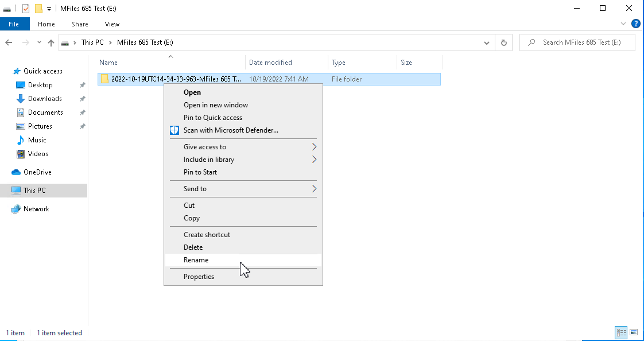
Task: Click the Refresh button beside address bar
Action: [504, 42]
